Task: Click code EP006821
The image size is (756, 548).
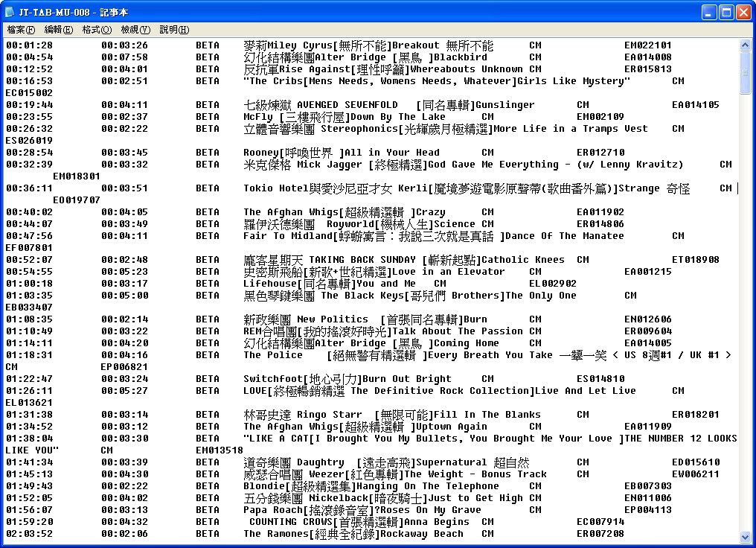Action: (x=124, y=367)
